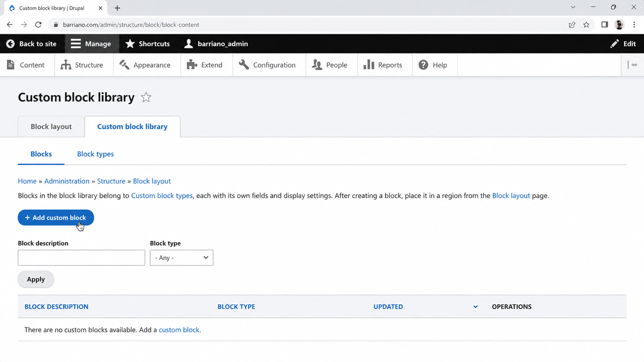This screenshot has height=362, width=644.
Task: Go back with browser back arrow
Action: click(x=10, y=25)
